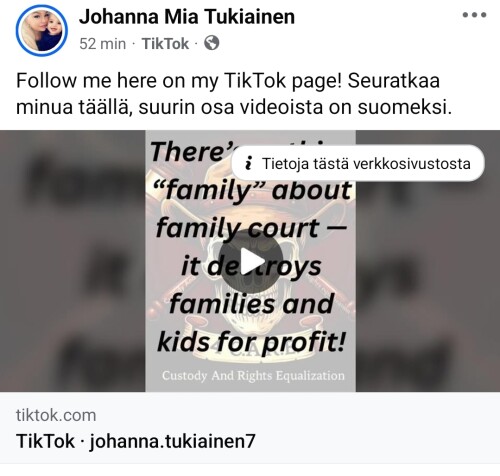Screen dimensions: 500x476
Task: Open 'Tietoja tästä verkkosivustosta' info button
Action: pyautogui.click(x=358, y=163)
